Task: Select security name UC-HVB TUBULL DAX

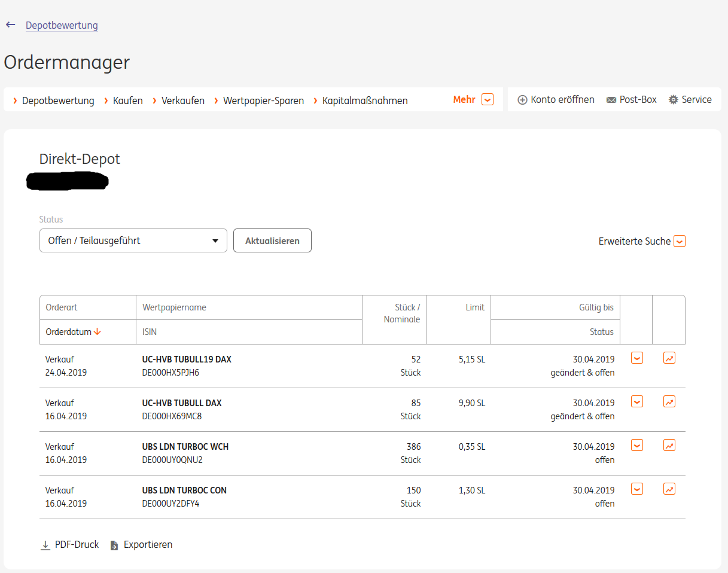Action: click(x=182, y=403)
